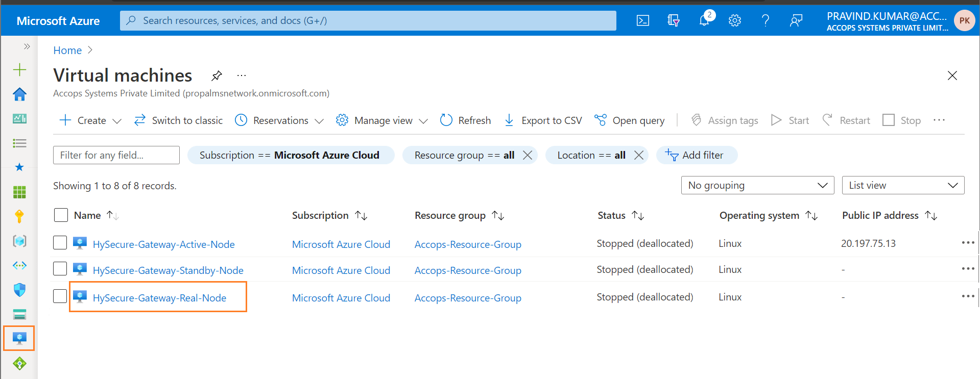
Task: Select HySecure-Gateway-Active-Node checkbox
Action: pyautogui.click(x=60, y=242)
